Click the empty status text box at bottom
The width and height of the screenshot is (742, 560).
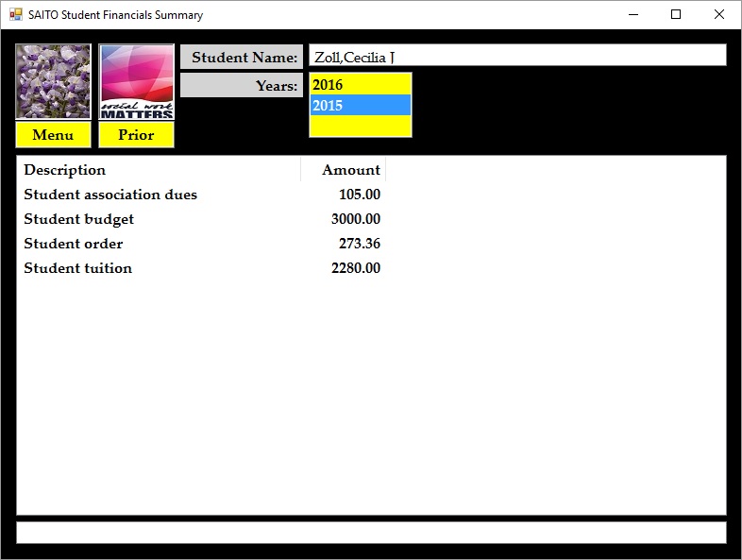coord(370,533)
